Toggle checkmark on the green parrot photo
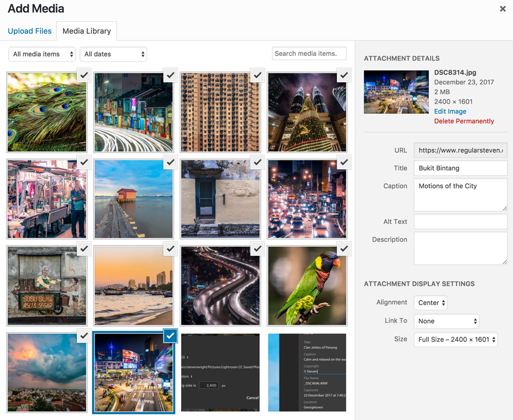Viewport: 513px width, 420px height. tap(344, 249)
